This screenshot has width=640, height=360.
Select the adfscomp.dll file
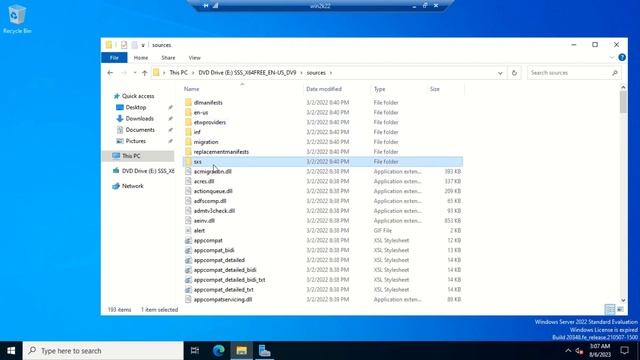(x=210, y=201)
